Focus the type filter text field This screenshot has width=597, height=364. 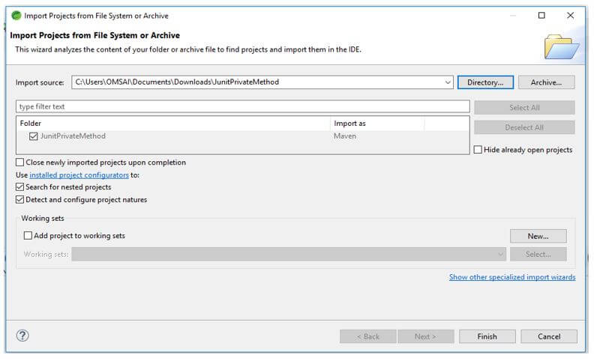coord(242,106)
